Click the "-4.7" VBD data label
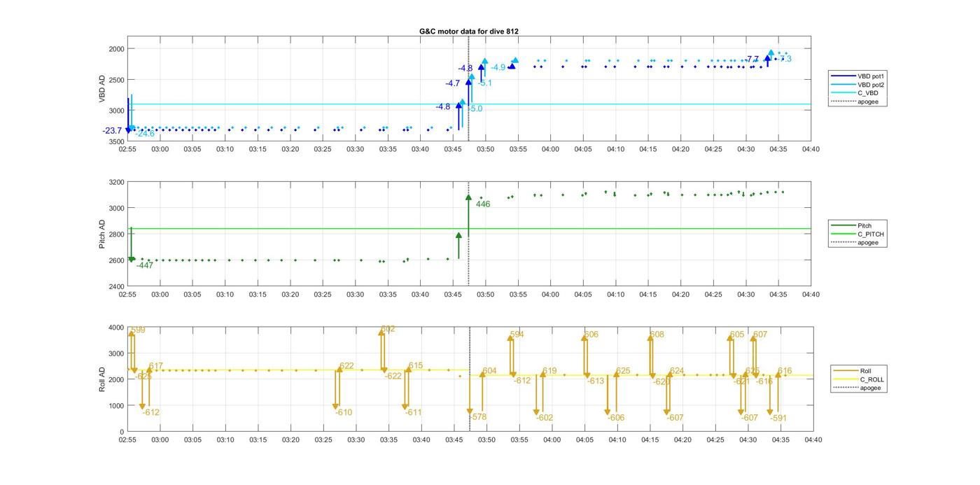Image resolution: width=980 pixels, height=485 pixels. [453, 83]
